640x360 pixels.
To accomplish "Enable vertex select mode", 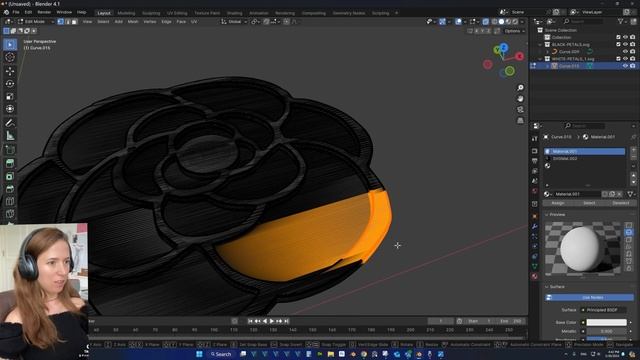I will click(x=60, y=22).
